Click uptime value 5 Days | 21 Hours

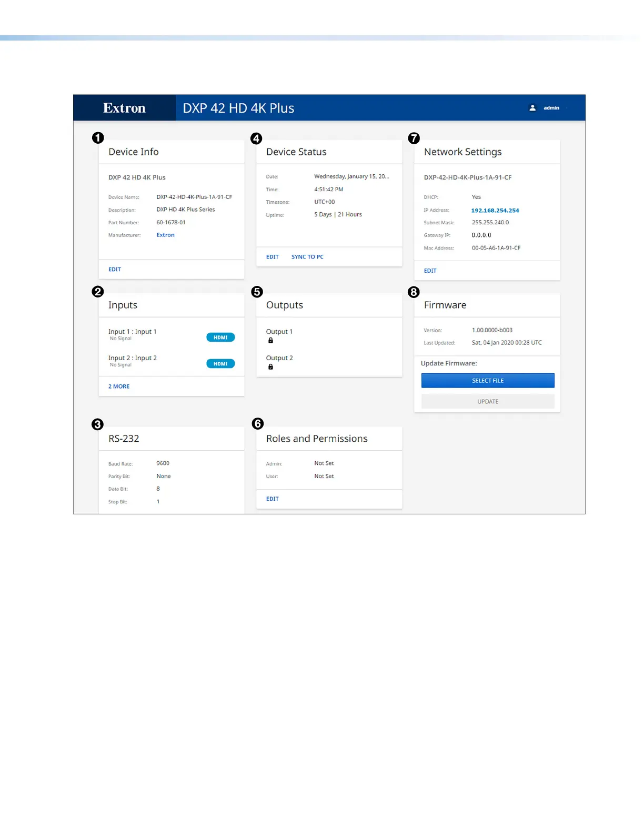(338, 215)
